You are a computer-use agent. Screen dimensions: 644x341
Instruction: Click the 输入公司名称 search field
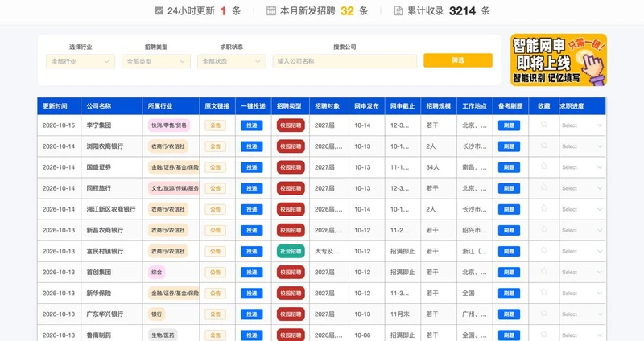[x=345, y=61]
